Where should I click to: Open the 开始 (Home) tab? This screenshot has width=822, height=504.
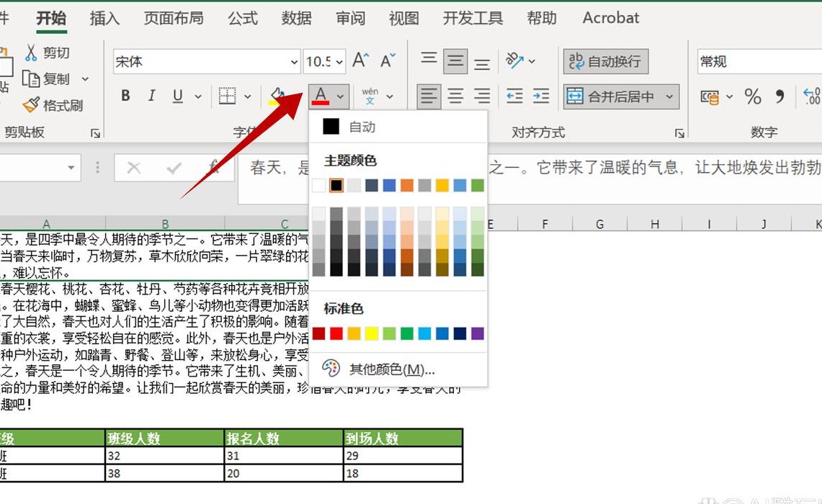click(x=51, y=18)
